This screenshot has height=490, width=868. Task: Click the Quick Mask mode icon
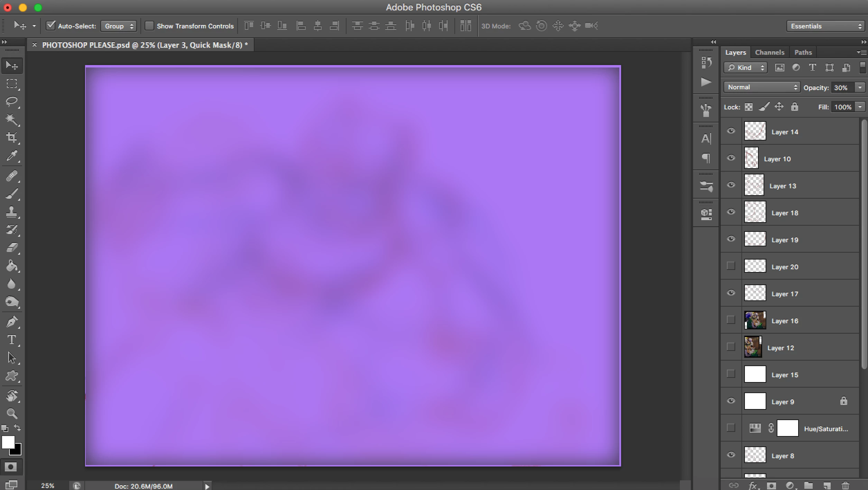pyautogui.click(x=11, y=467)
